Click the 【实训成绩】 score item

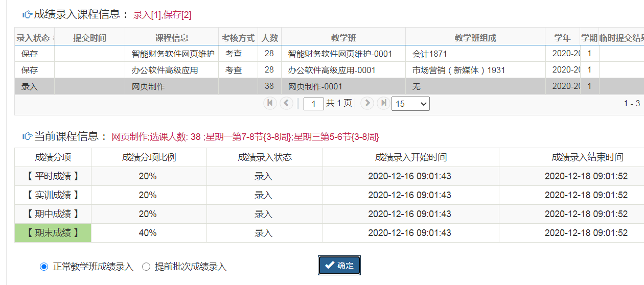(x=53, y=195)
